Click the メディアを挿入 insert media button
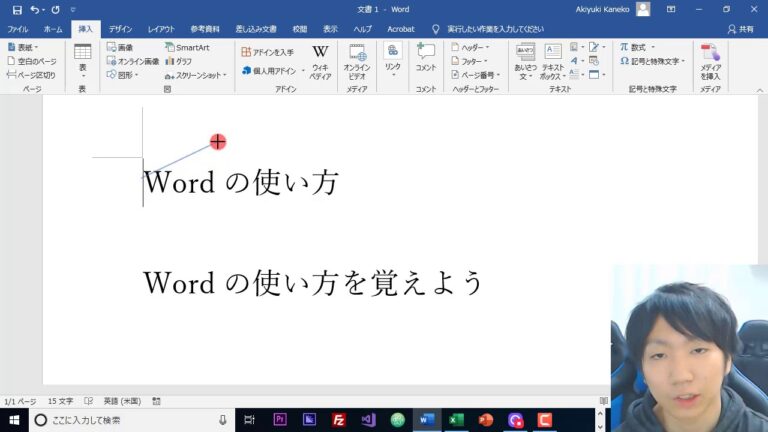768x432 pixels. 710,62
